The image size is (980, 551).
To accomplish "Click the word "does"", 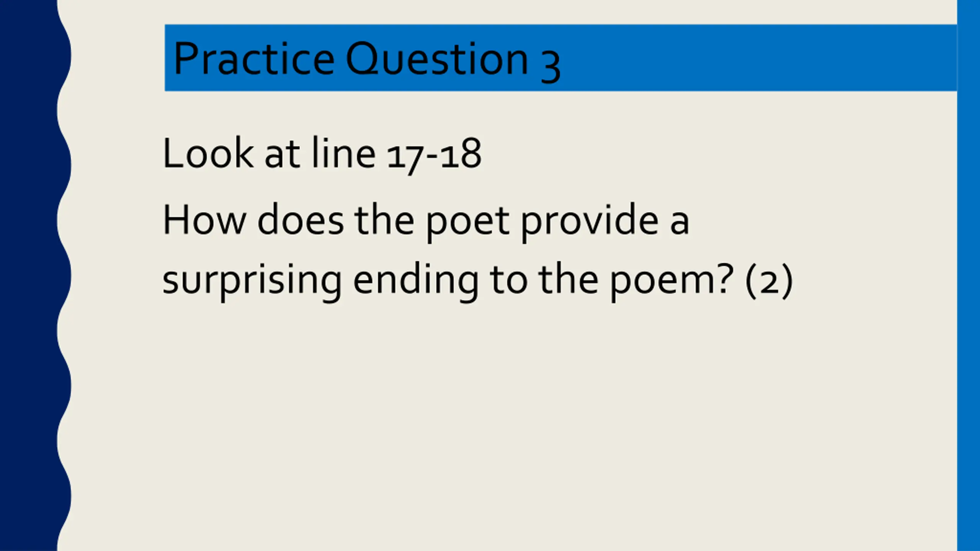I will point(301,221).
